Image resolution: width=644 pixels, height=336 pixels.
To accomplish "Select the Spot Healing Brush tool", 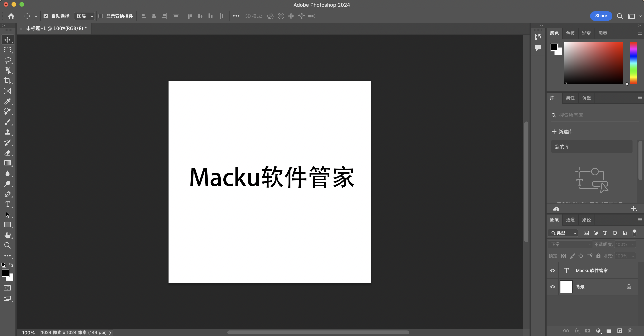I will click(8, 112).
